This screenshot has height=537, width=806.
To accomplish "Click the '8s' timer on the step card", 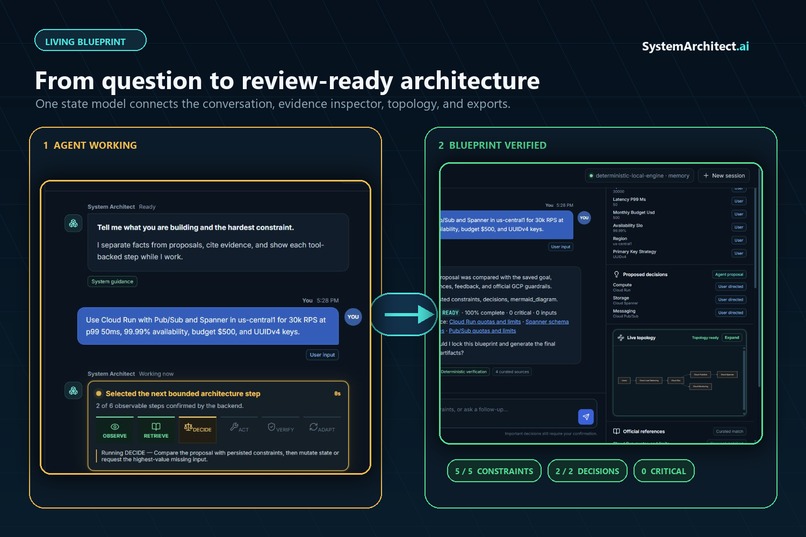I will (x=337, y=394).
